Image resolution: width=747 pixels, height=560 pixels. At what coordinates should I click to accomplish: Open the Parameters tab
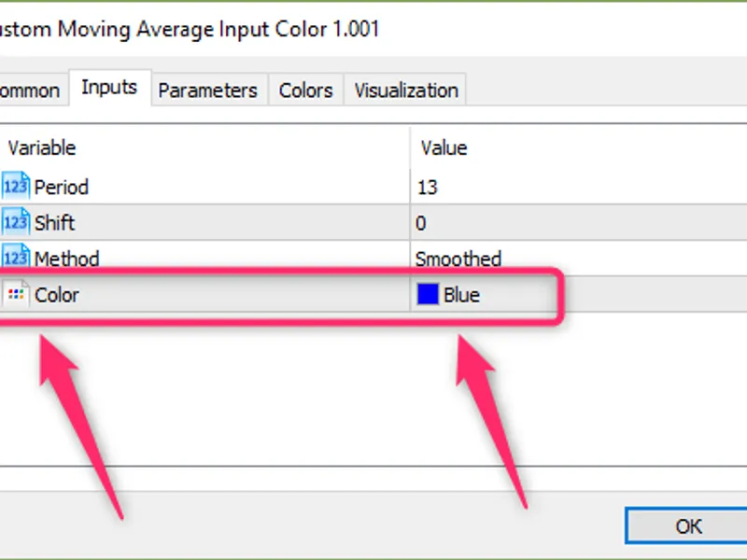[x=207, y=90]
